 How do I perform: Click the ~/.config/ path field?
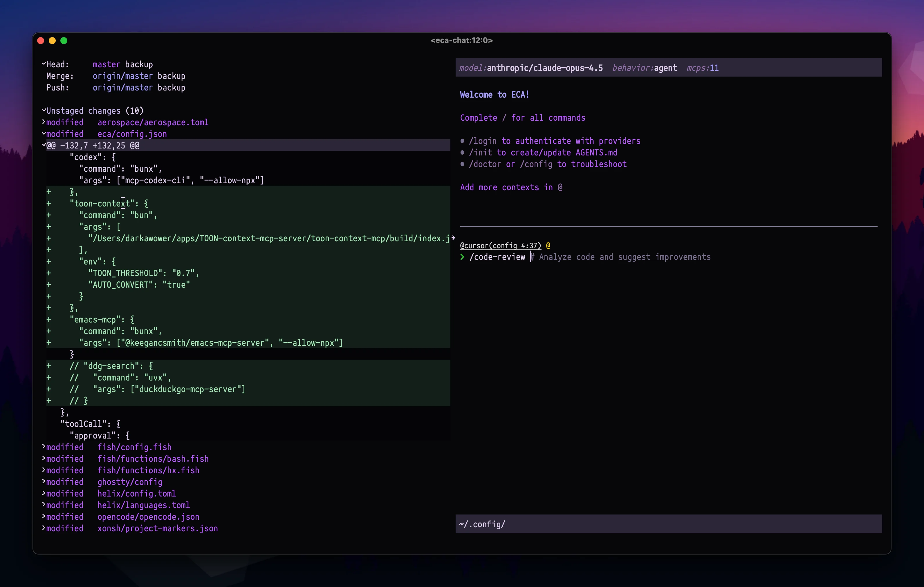[x=575, y=524]
